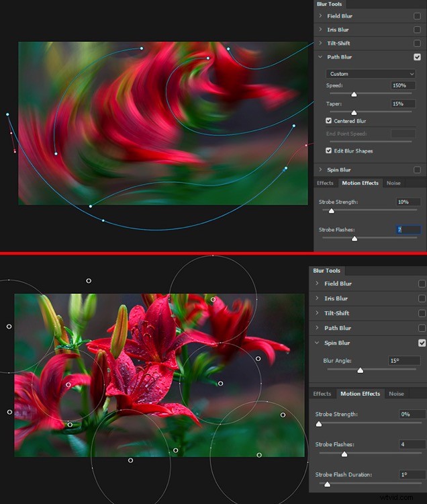This screenshot has width=427, height=504.
Task: Click the Speed slider handle
Action: click(x=354, y=94)
